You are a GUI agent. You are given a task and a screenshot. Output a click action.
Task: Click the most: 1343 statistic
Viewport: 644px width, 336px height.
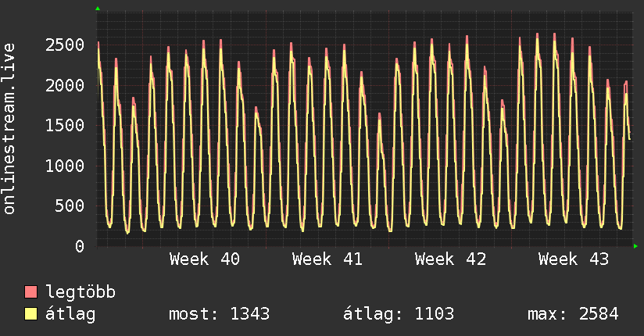coord(220,314)
